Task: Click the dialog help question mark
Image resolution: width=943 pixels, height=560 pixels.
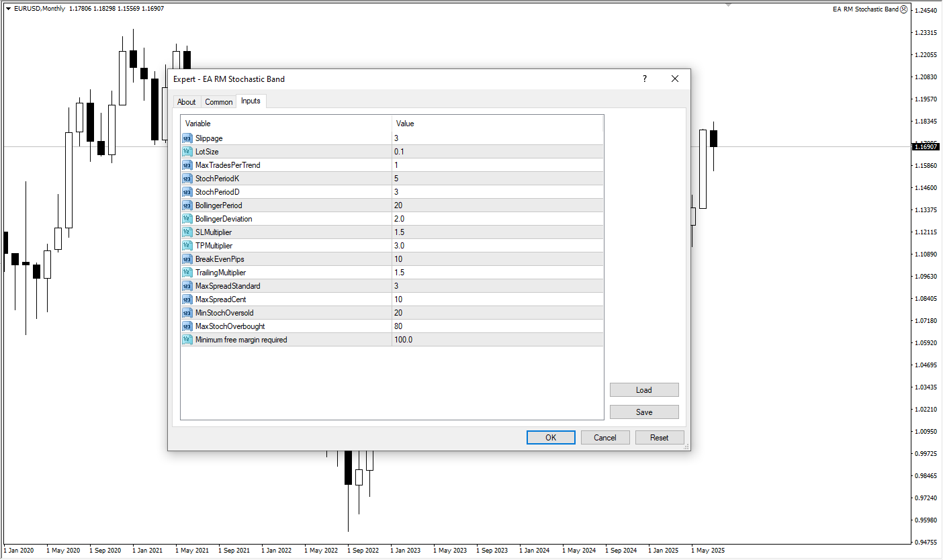Action: click(645, 79)
